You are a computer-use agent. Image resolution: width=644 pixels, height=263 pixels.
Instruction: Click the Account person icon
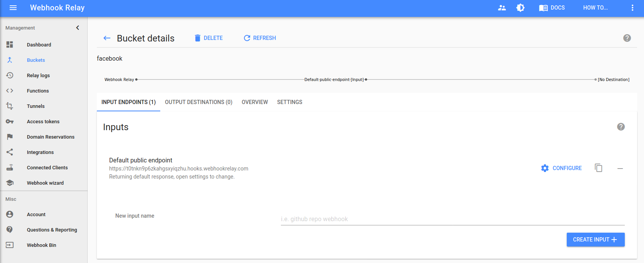(x=10, y=214)
